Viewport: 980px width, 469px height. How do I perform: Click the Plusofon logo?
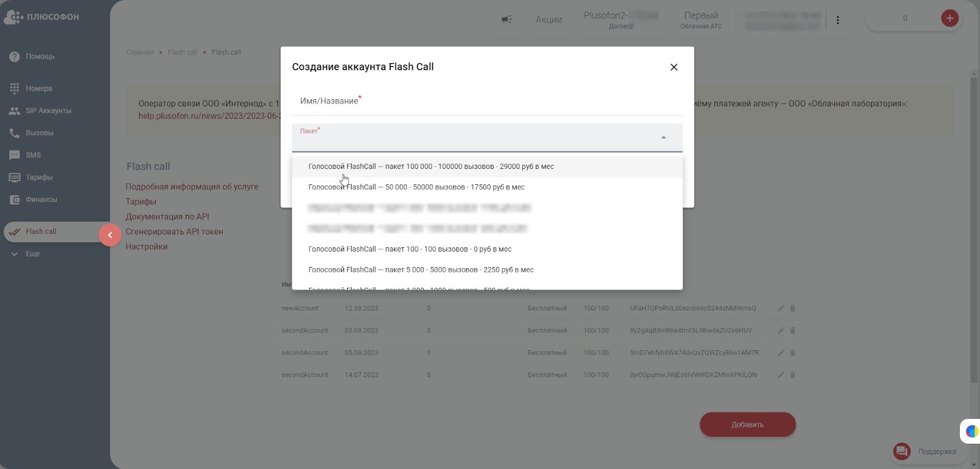(x=42, y=17)
